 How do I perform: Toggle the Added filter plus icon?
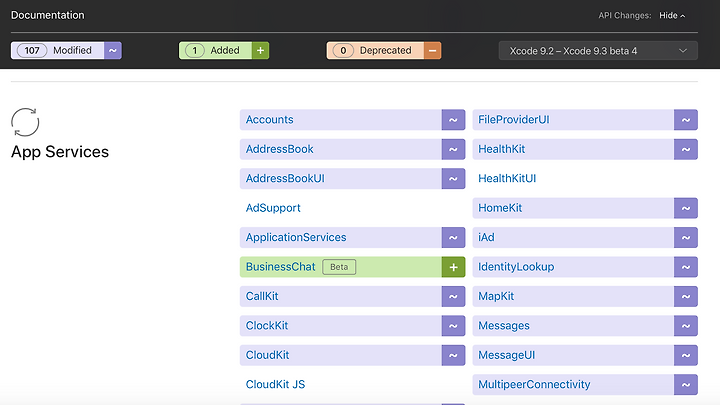point(260,51)
